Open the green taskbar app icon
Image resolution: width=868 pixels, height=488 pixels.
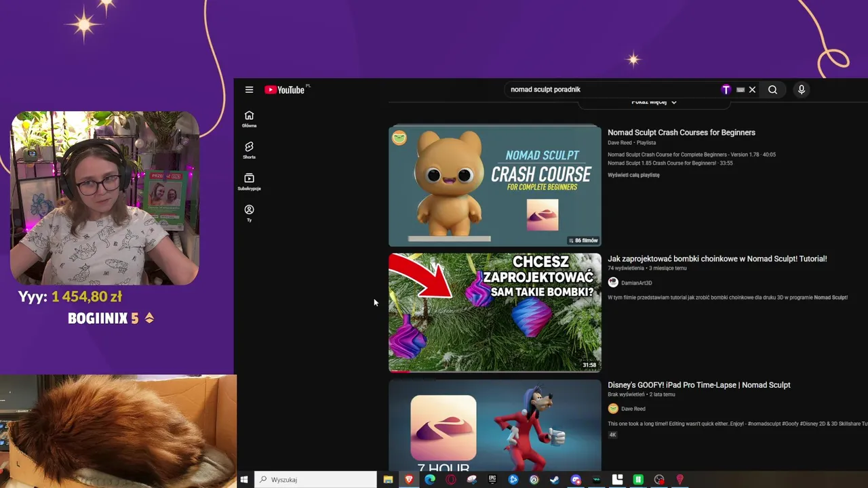[638, 479]
